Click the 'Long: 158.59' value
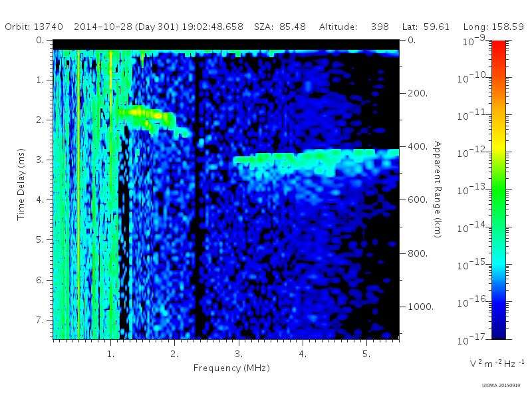This screenshot has height=399, width=532. pos(493,27)
